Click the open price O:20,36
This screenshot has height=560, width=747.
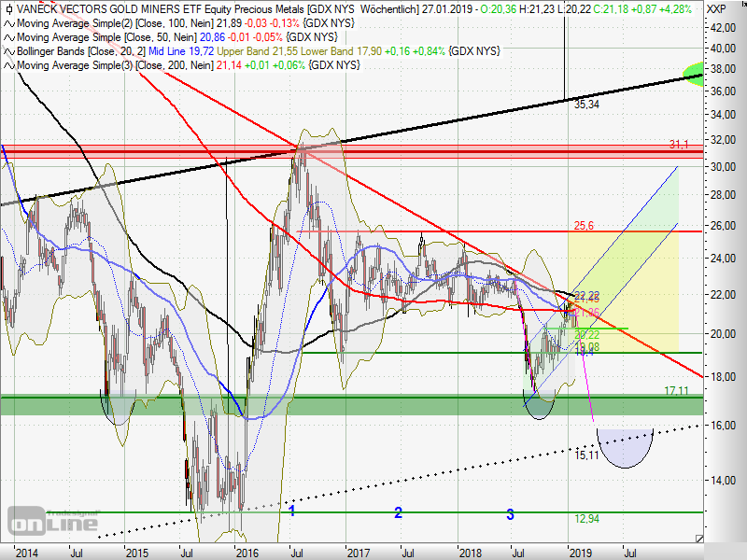pyautogui.click(x=500, y=9)
